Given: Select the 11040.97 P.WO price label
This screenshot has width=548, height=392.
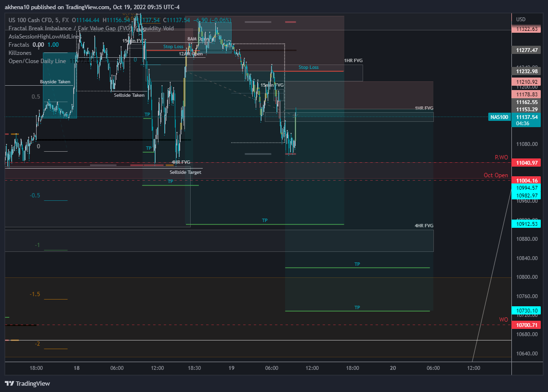Looking at the screenshot, I should point(526,163).
